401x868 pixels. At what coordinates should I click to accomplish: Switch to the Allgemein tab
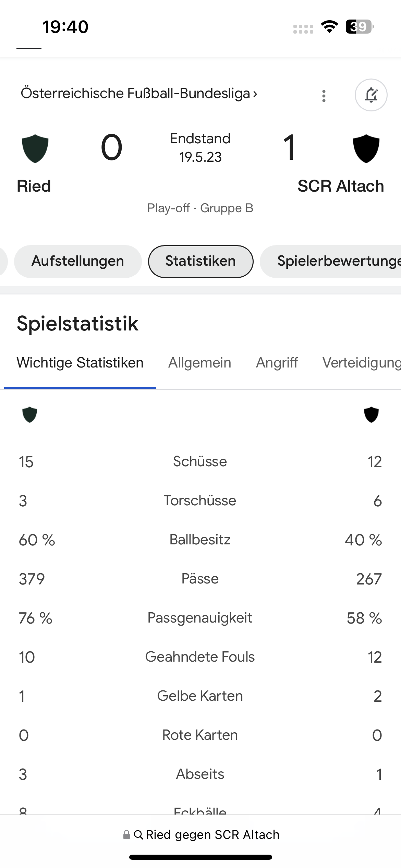click(x=200, y=363)
